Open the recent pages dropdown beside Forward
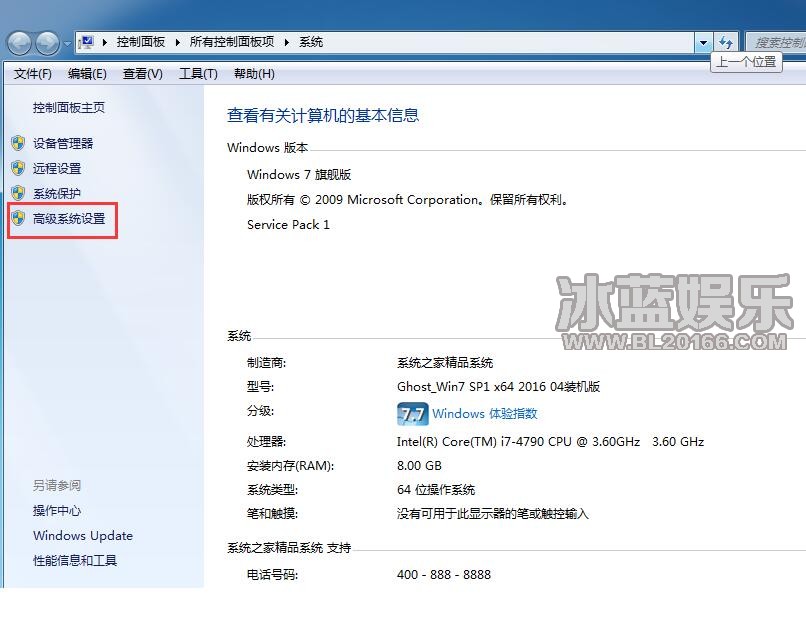 [67, 44]
